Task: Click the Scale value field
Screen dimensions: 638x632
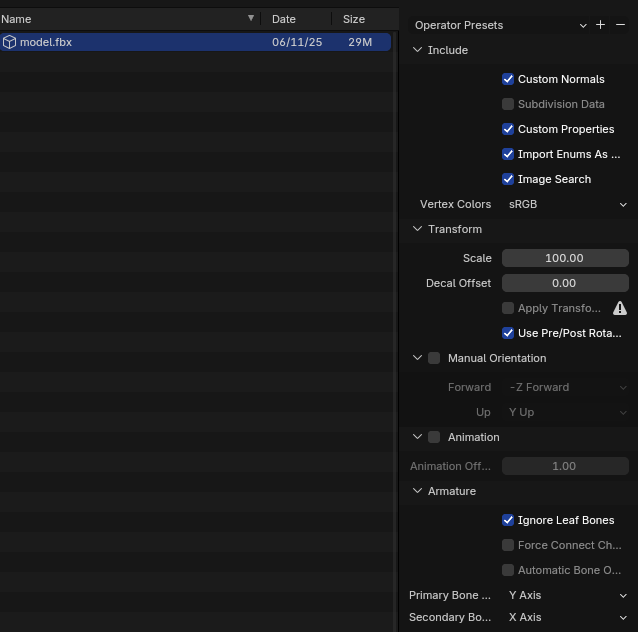Action: click(565, 258)
